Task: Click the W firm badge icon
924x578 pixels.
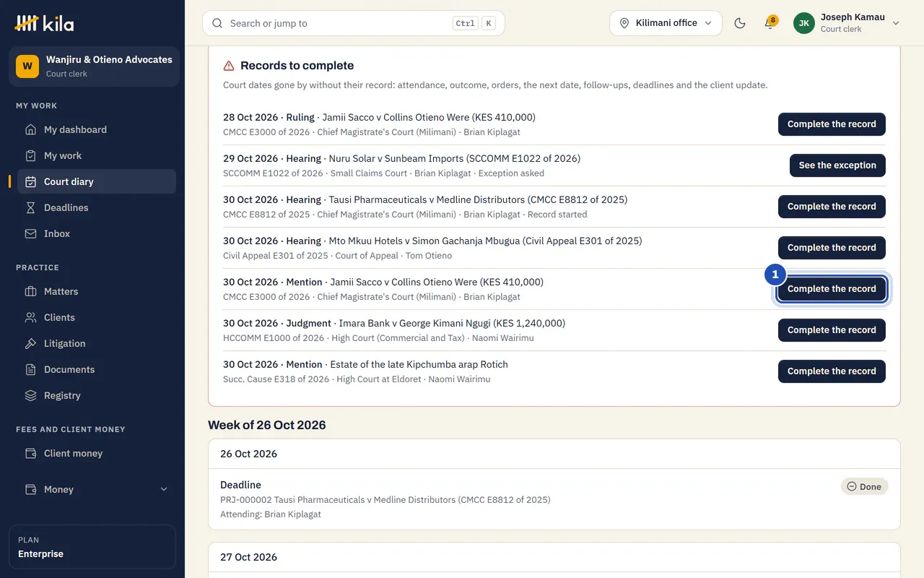Action: 27,66
